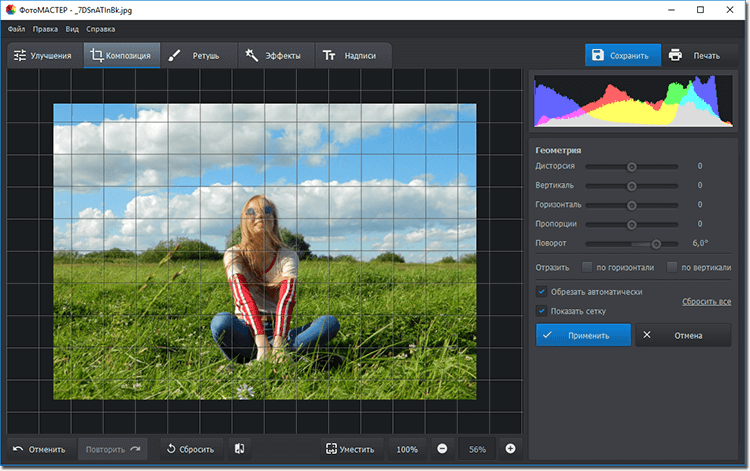
Task: Click the Пропорции slider handle
Action: click(631, 225)
